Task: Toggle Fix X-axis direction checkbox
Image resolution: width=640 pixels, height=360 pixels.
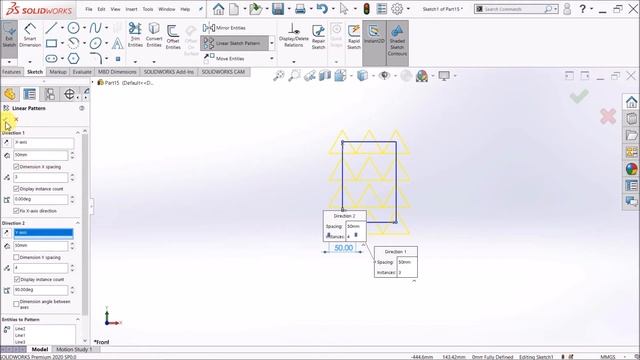Action: coord(16,211)
